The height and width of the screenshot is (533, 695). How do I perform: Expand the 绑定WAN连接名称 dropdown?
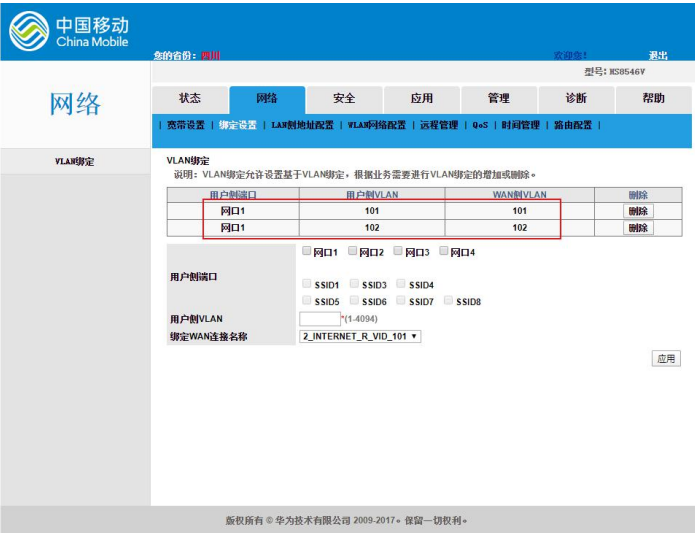tap(360, 337)
